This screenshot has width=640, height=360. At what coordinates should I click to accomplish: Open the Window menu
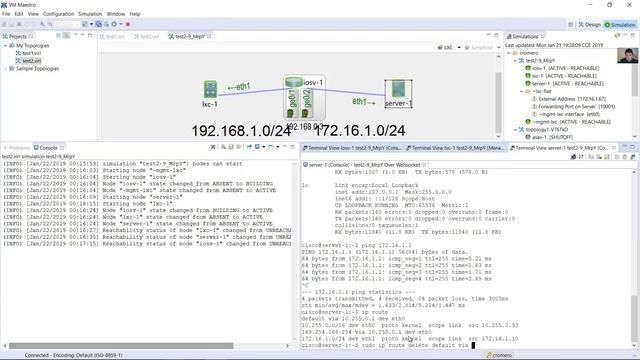pos(116,14)
